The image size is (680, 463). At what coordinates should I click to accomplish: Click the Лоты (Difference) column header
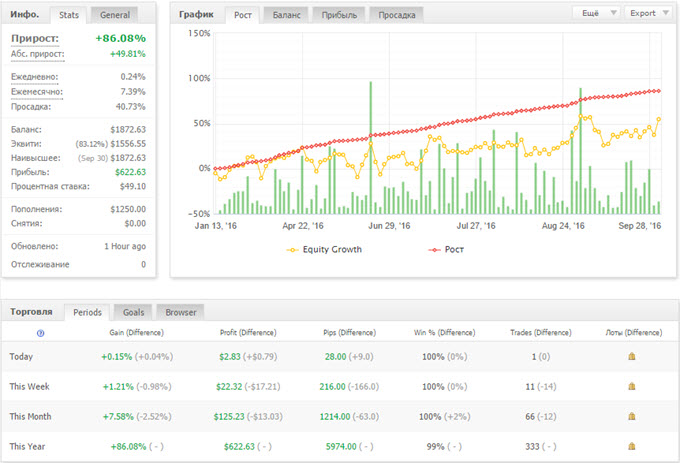[634, 333]
